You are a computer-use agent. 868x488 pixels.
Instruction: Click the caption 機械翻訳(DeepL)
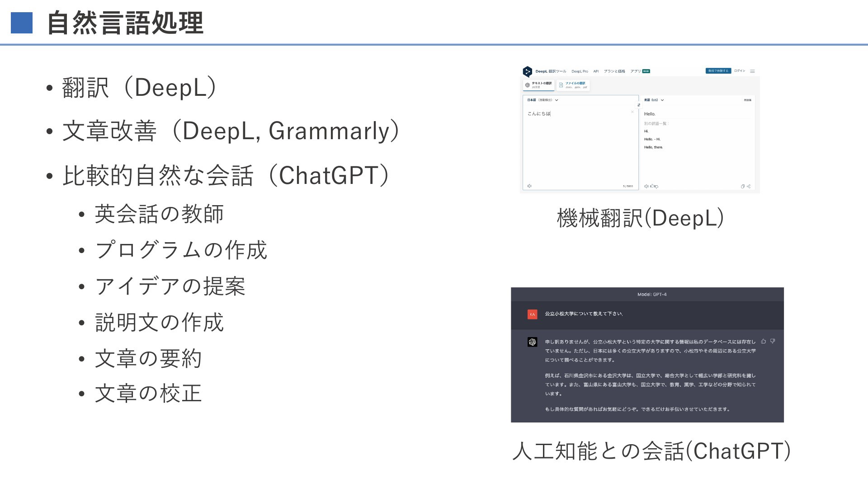pyautogui.click(x=641, y=218)
